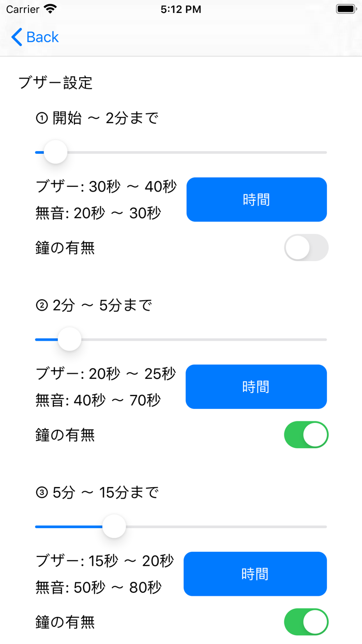Tap the ① circled number for section one

click(41, 118)
